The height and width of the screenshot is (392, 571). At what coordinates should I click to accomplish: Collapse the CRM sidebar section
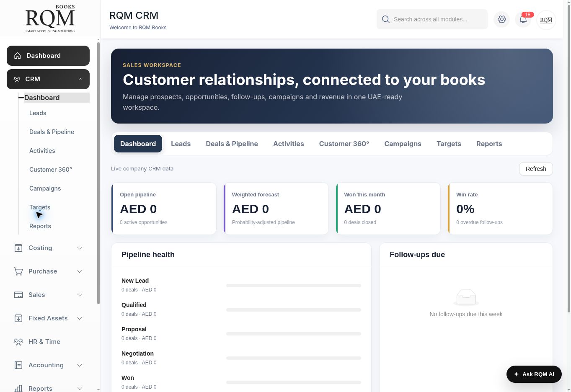(80, 79)
